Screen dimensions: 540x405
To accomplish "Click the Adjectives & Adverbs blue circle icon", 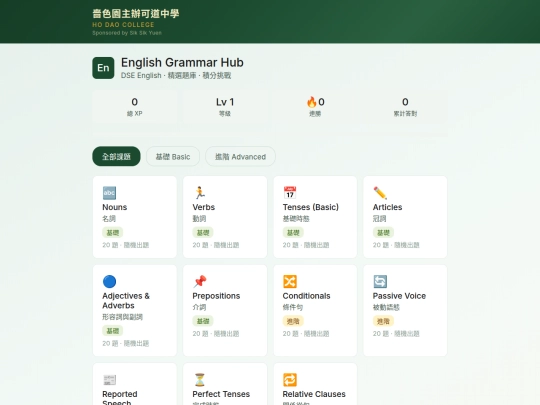I will (x=109, y=281).
